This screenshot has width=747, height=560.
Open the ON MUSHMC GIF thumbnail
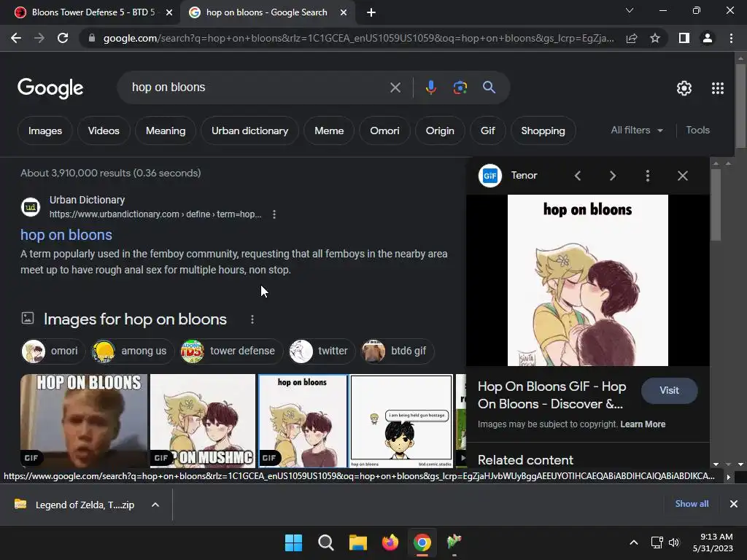click(x=203, y=421)
